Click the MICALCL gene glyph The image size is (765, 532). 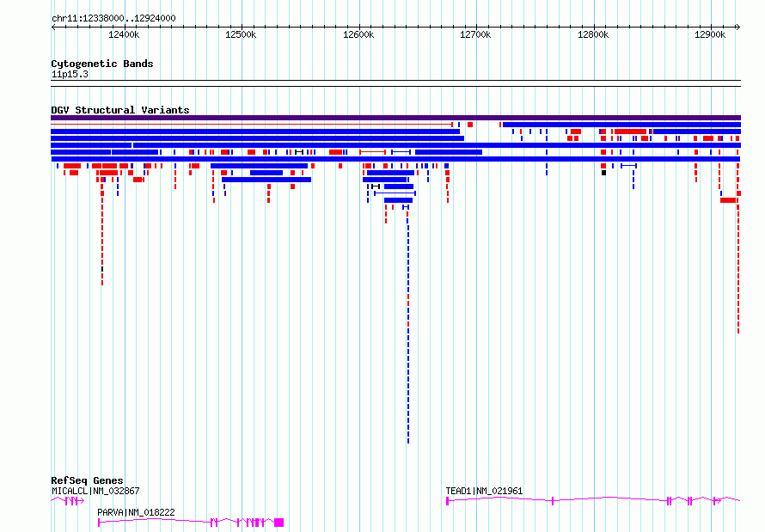pos(68,501)
